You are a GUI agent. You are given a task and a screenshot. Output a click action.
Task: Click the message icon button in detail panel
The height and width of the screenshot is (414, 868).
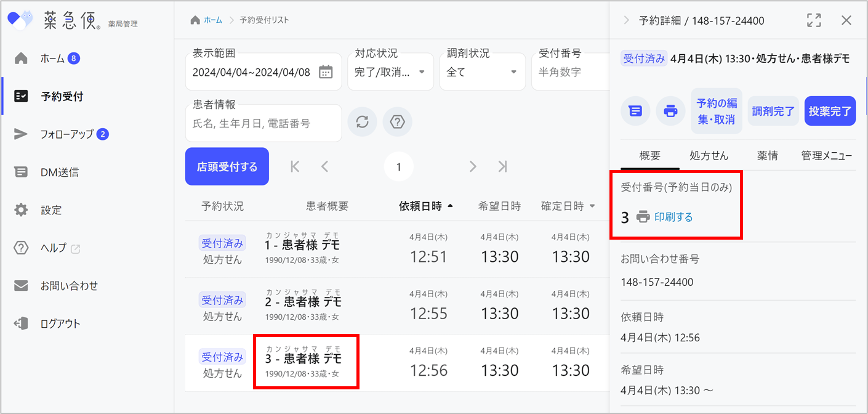(x=635, y=112)
